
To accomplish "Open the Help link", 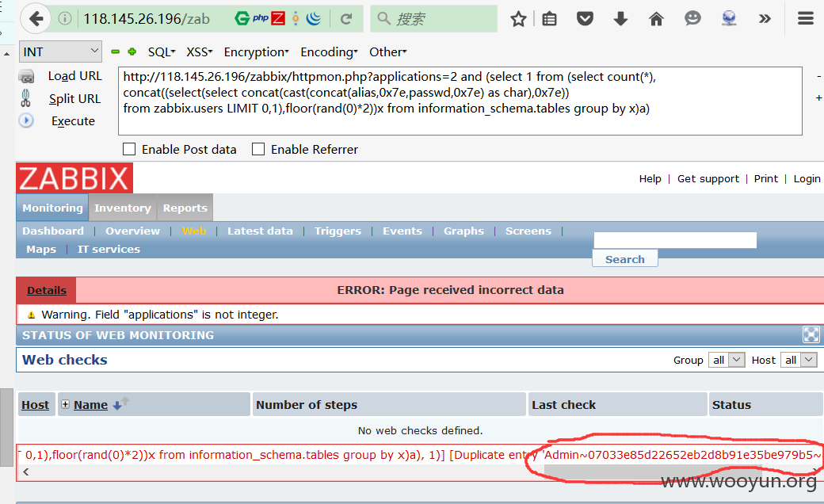I will pyautogui.click(x=650, y=178).
